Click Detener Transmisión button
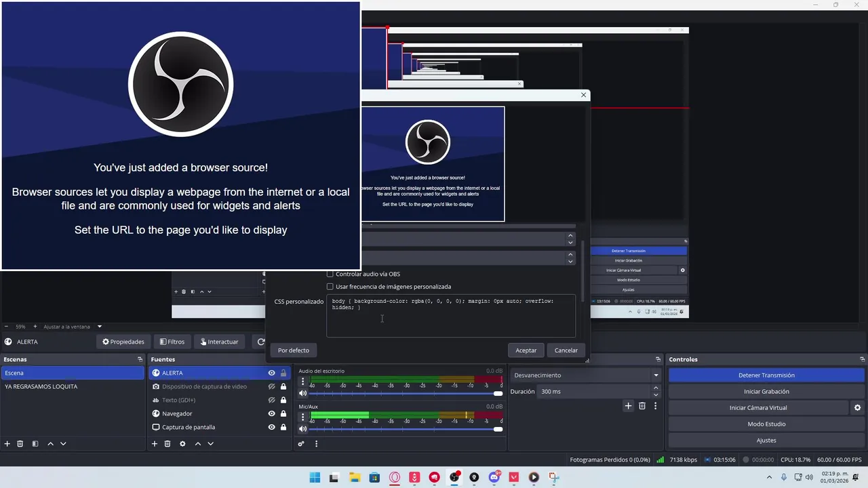 (766, 375)
